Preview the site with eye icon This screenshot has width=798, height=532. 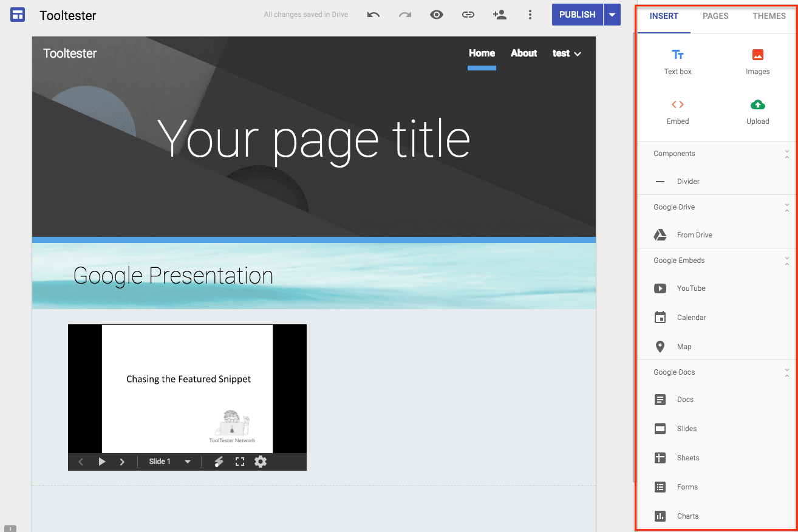coord(437,15)
